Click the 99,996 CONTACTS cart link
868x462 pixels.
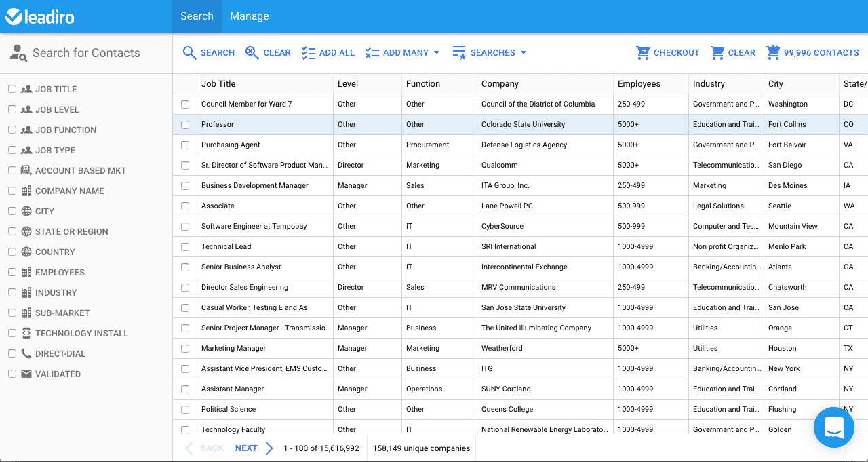click(821, 53)
